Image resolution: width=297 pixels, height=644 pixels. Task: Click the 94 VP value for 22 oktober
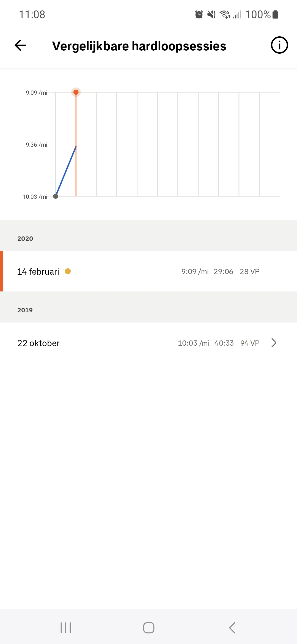pos(250,343)
